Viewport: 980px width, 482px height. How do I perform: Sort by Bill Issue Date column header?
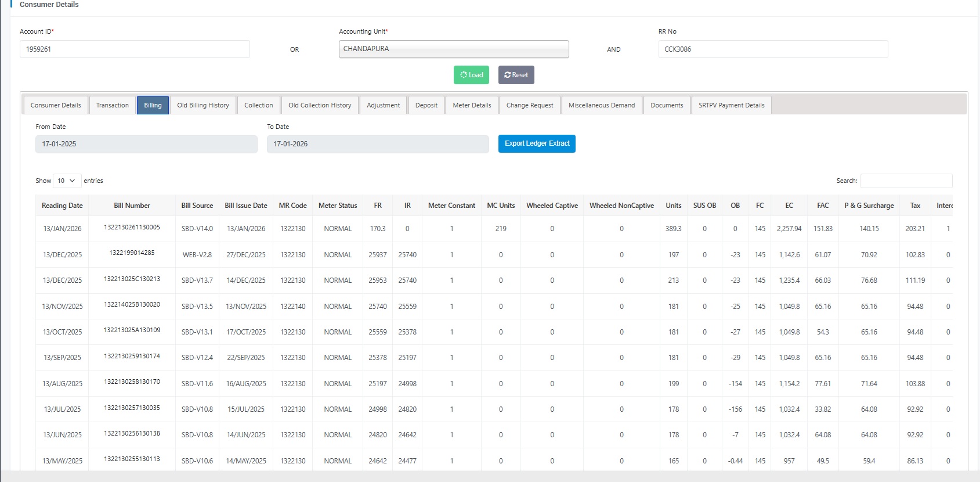246,206
